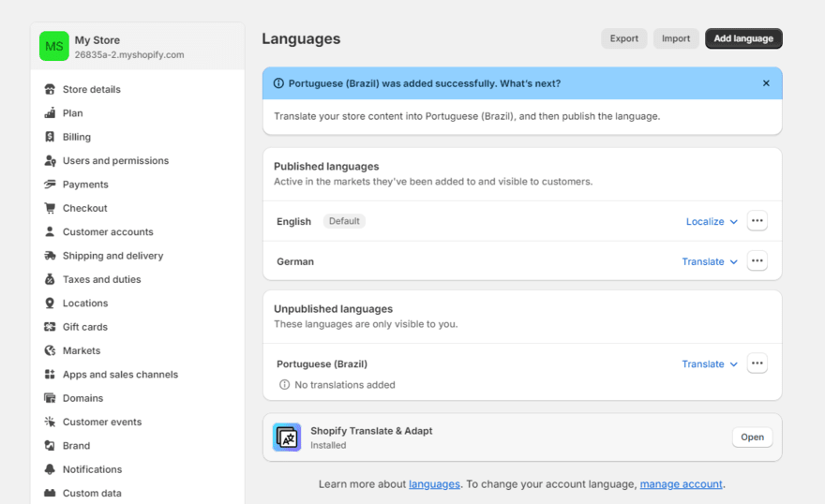Click the Brand icon
The image size is (825, 504).
point(50,446)
